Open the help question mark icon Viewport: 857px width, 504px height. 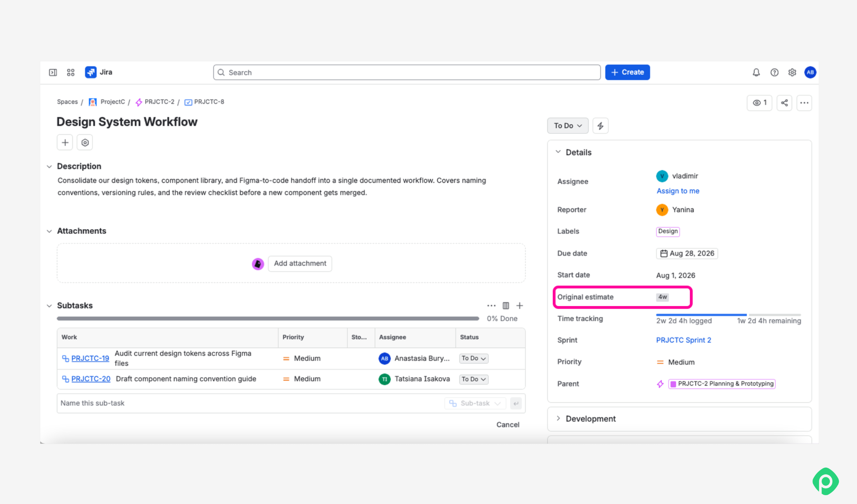coord(775,72)
